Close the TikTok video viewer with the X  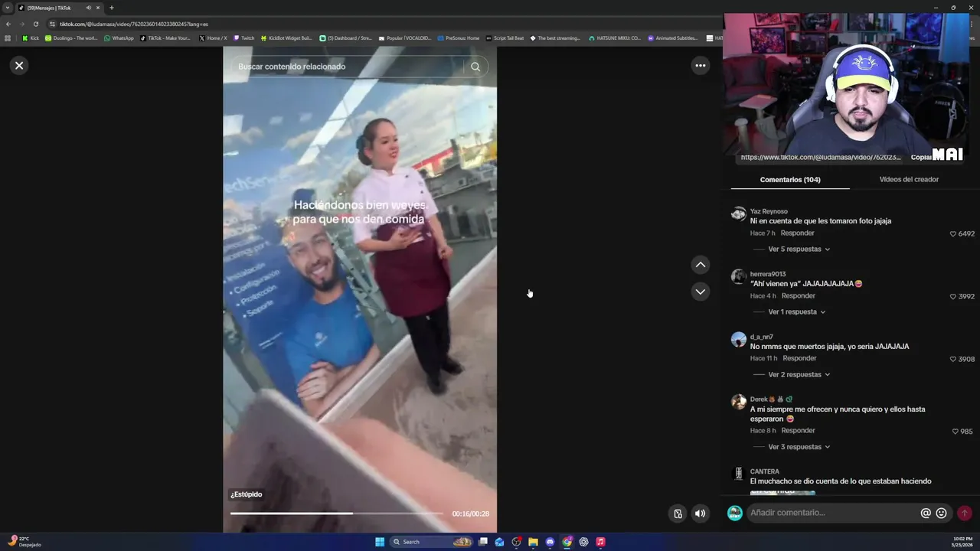(19, 65)
